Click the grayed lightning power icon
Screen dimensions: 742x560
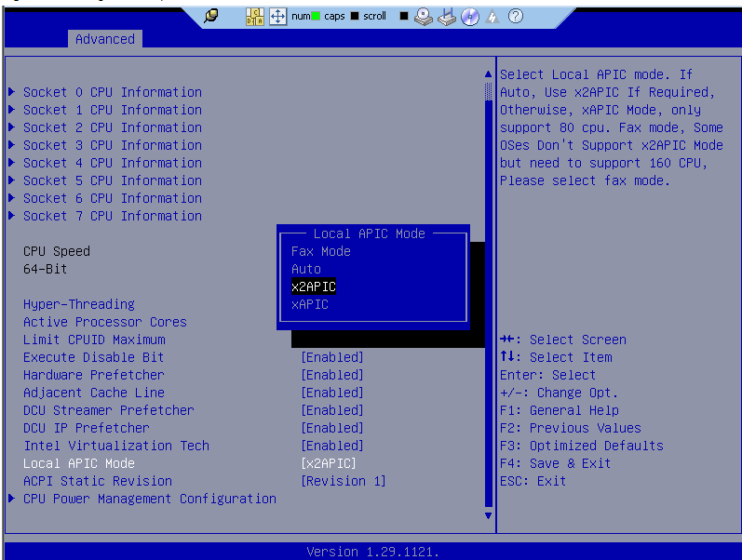tap(492, 17)
